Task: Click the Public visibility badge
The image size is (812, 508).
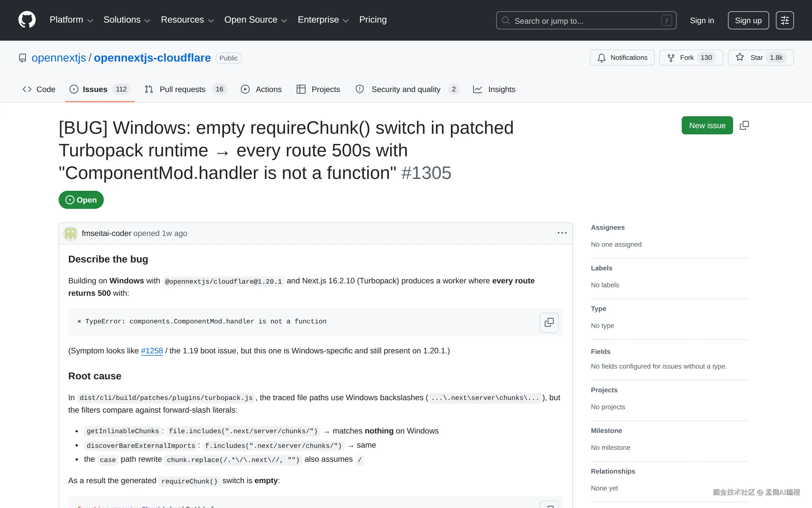Action: tap(228, 58)
